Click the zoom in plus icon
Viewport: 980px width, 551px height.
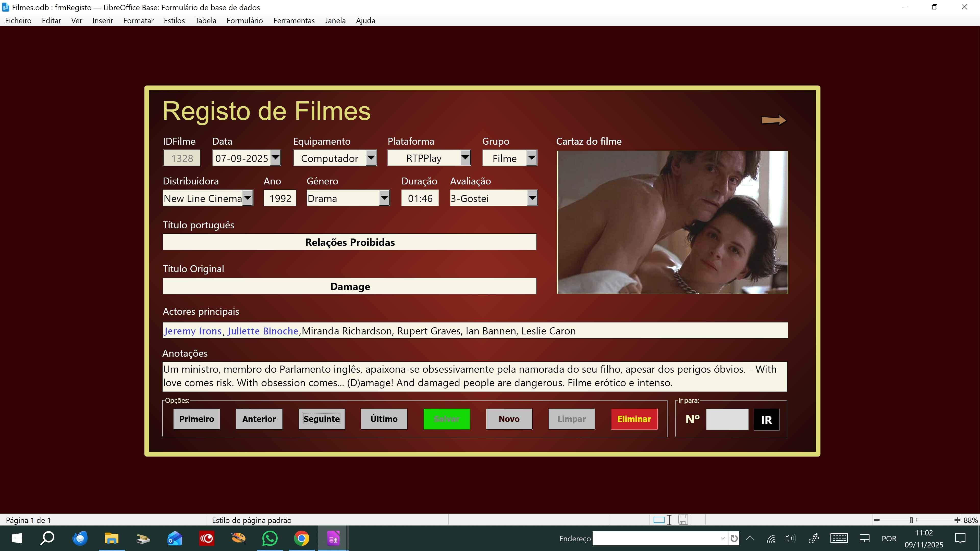pos(957,520)
